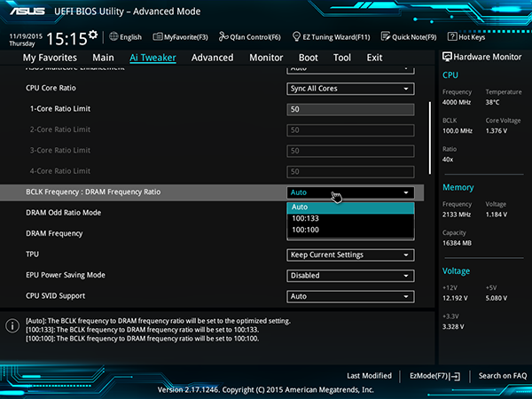Viewport: 532px width, 399px height.
Task: Choose Auto in the open ratio list
Action: pyautogui.click(x=350, y=207)
